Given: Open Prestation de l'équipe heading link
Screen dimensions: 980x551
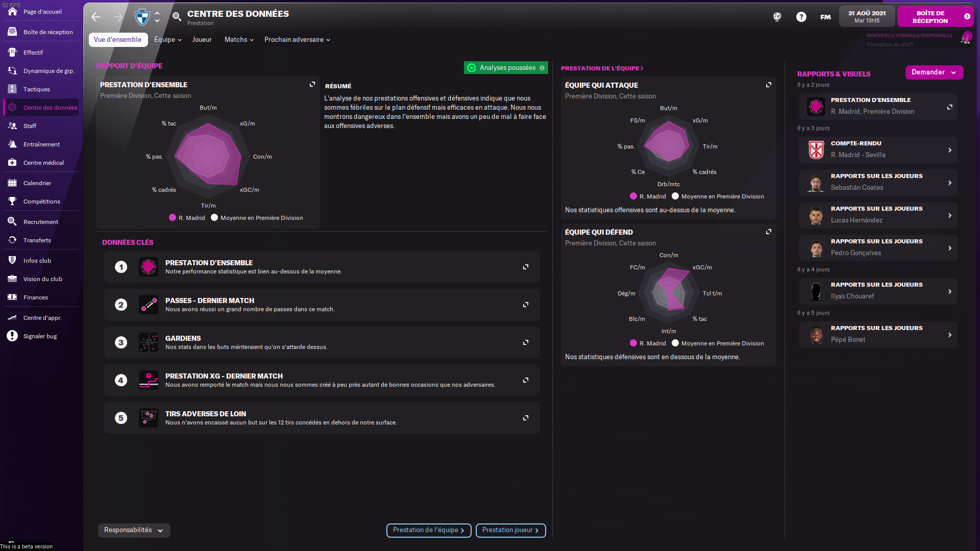Looking at the screenshot, I should [602, 68].
